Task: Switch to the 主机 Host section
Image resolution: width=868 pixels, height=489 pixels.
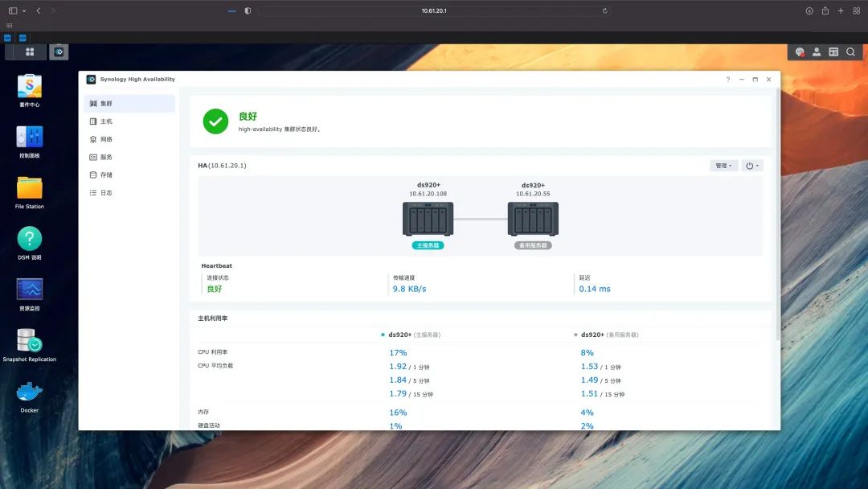Action: 129,121
